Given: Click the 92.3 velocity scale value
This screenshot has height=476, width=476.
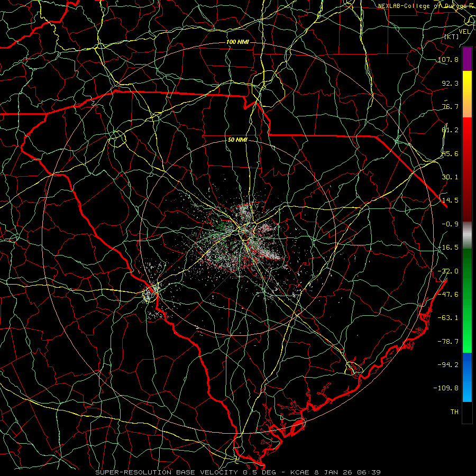Looking at the screenshot, I should click(x=450, y=83).
